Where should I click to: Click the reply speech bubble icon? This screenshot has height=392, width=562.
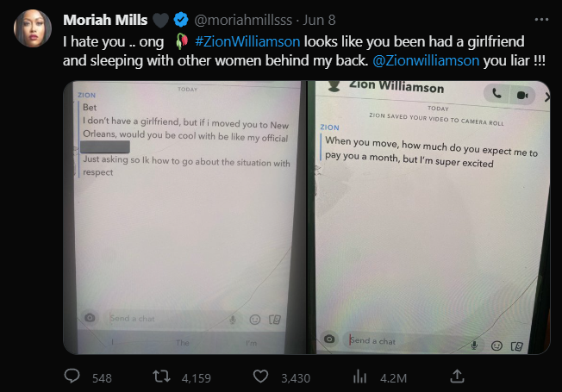(73, 376)
